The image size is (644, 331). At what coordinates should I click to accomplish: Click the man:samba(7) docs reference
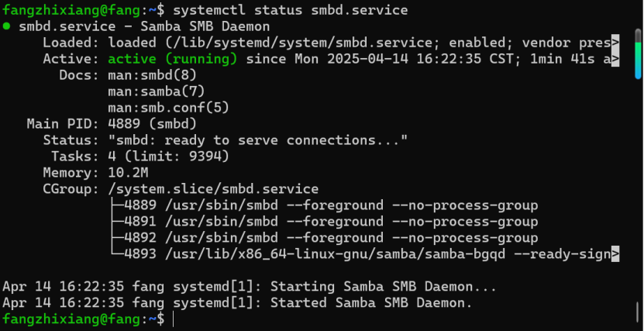click(157, 91)
